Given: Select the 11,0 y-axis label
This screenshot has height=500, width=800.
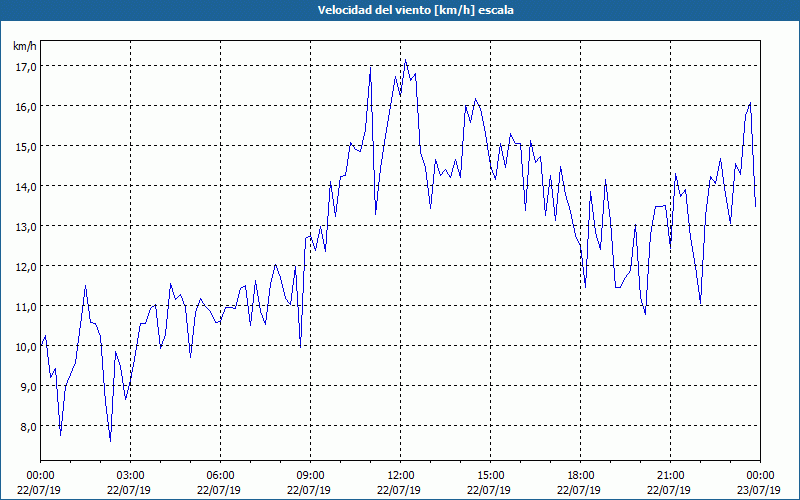Looking at the screenshot, I should point(25,307).
